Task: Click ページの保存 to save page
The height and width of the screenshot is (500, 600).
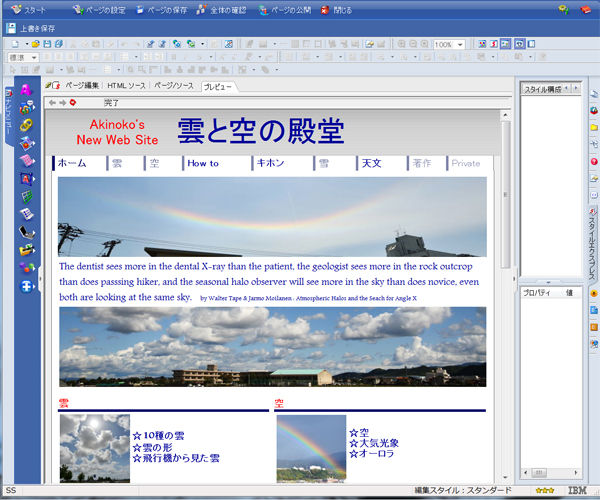Action: 162,10
